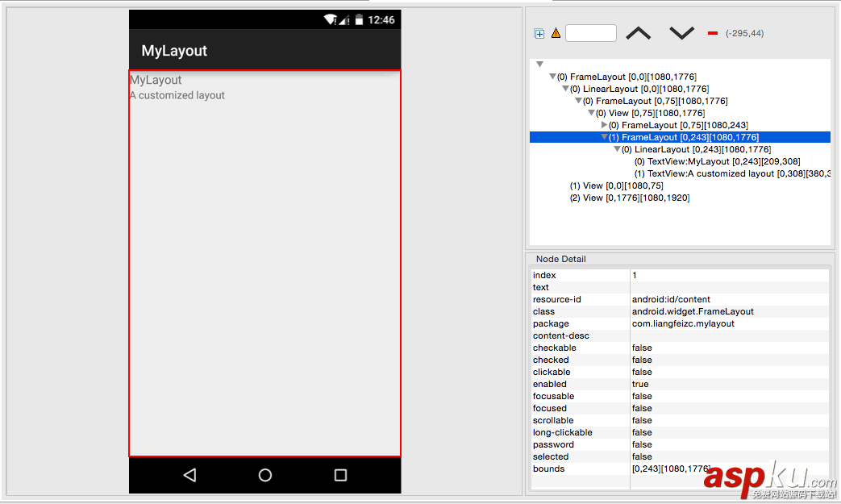Click the resource-id value android:id/content
The width and height of the screenshot is (841, 504).
coord(671,299)
